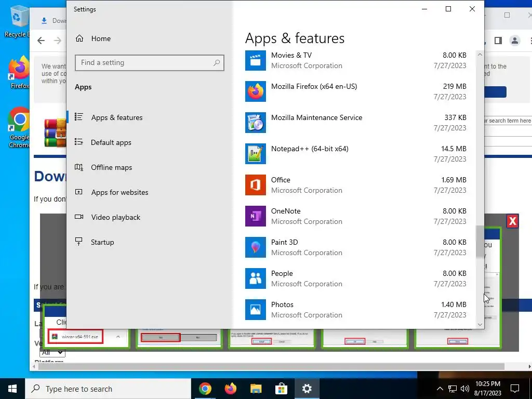Click the scroll up arrow in apps list

pos(480,54)
